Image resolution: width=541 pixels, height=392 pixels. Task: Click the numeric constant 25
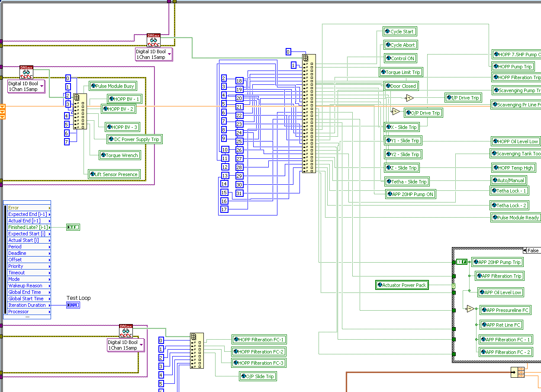pos(239,141)
